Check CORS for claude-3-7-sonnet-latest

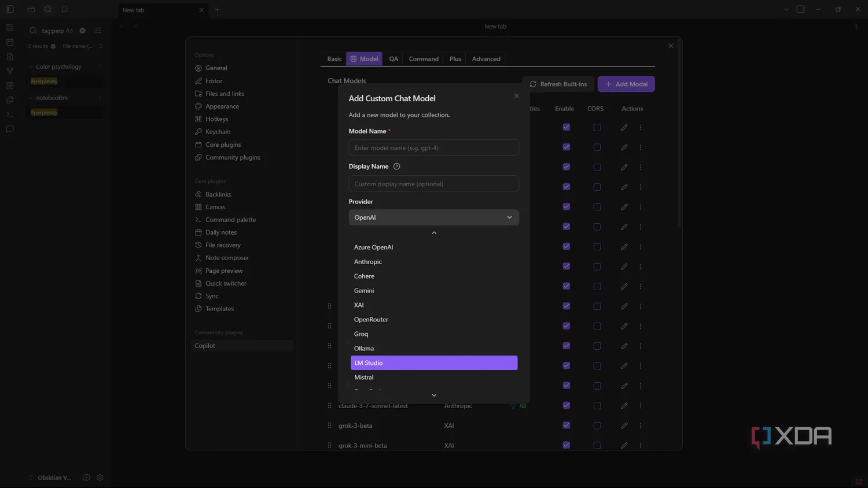[x=597, y=406]
